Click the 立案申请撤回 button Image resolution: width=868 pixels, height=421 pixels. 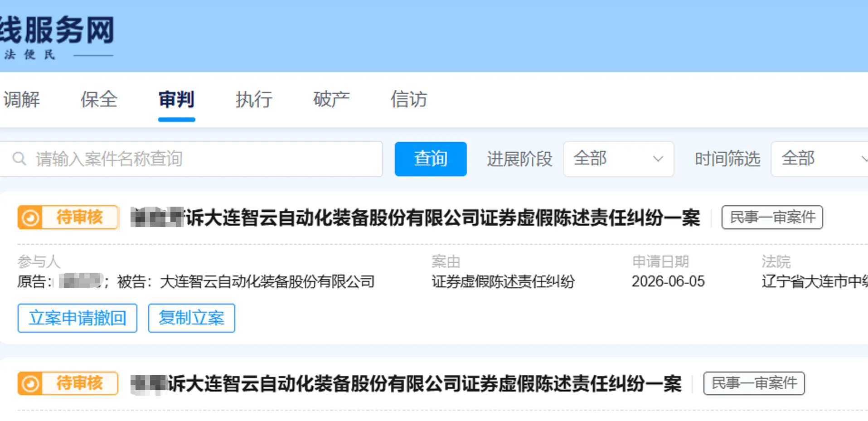(78, 318)
